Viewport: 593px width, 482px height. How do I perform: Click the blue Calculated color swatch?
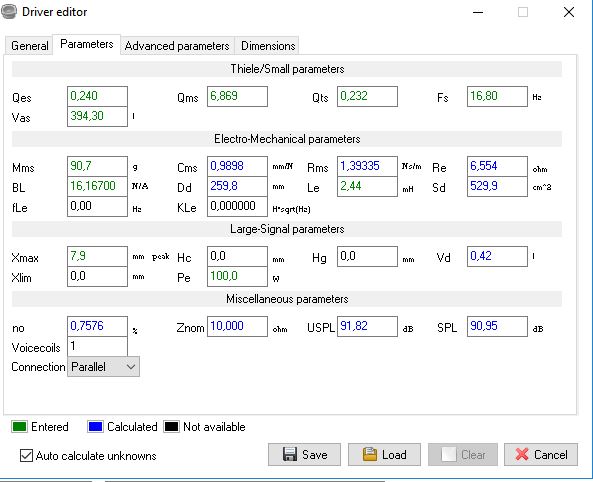(x=95, y=426)
